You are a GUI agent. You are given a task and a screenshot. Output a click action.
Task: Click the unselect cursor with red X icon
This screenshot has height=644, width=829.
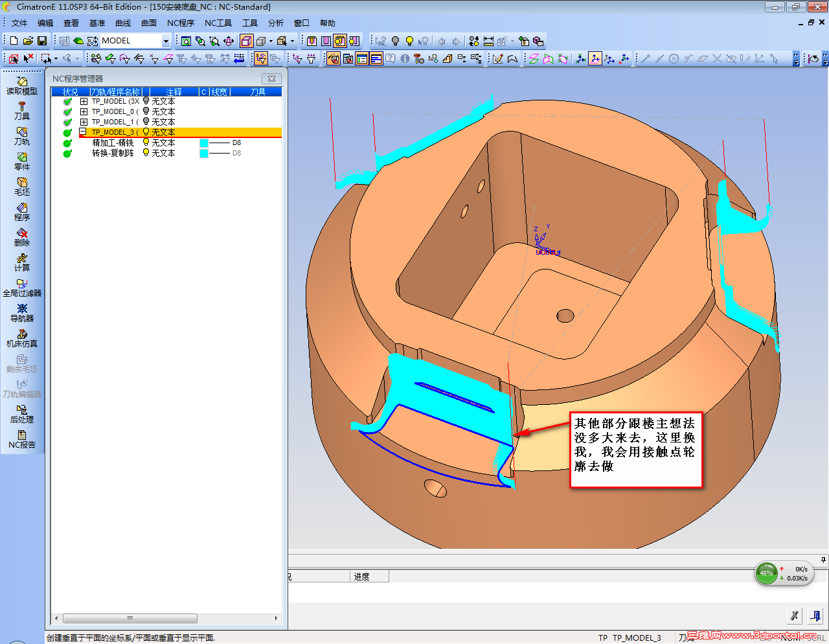click(28, 58)
